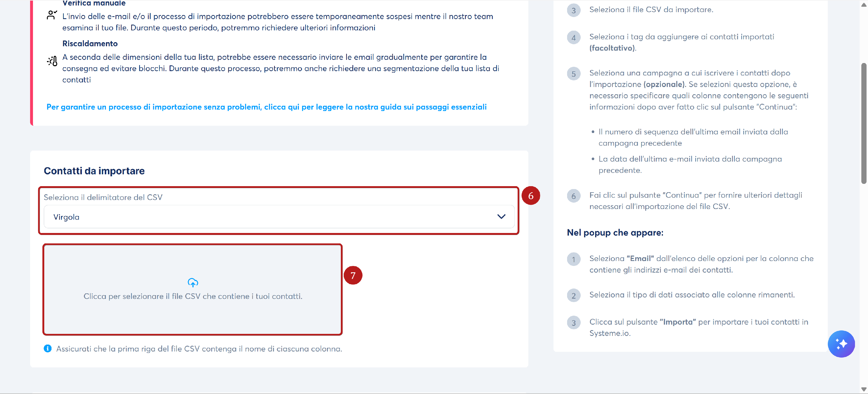The height and width of the screenshot is (394, 868).
Task: Click the 'Seleziona il delimitatore del CSV' label
Action: point(103,197)
